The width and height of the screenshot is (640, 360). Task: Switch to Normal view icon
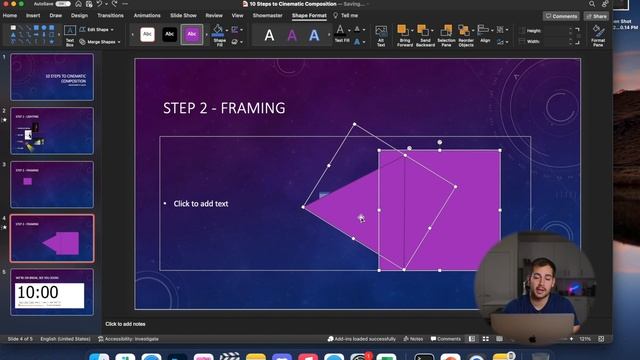tap(472, 339)
